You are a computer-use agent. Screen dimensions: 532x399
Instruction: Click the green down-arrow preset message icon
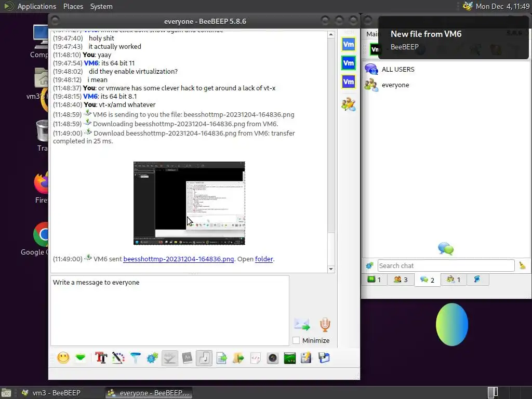coord(81,358)
